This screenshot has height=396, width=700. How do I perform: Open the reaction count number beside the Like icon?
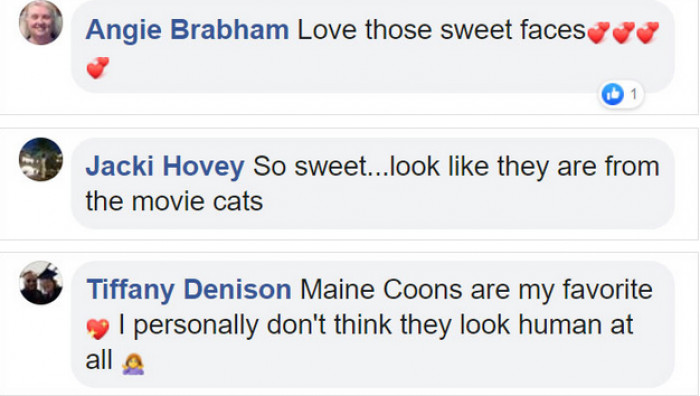click(x=633, y=94)
